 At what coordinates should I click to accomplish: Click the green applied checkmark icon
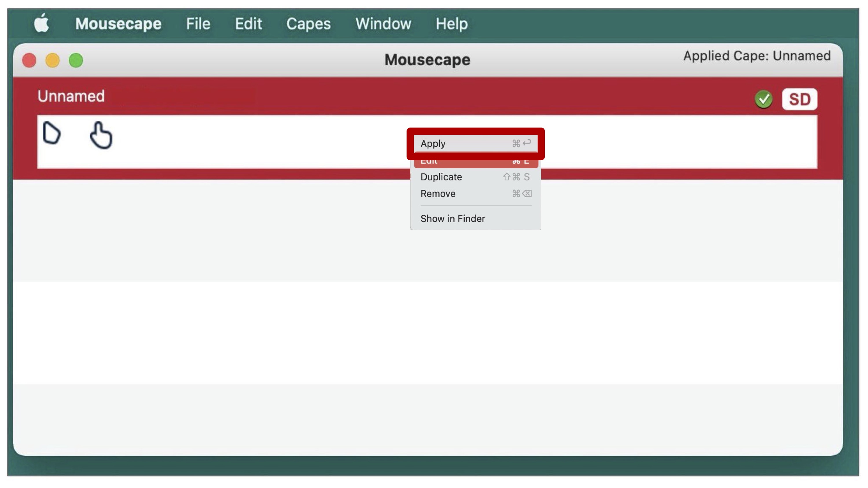764,99
